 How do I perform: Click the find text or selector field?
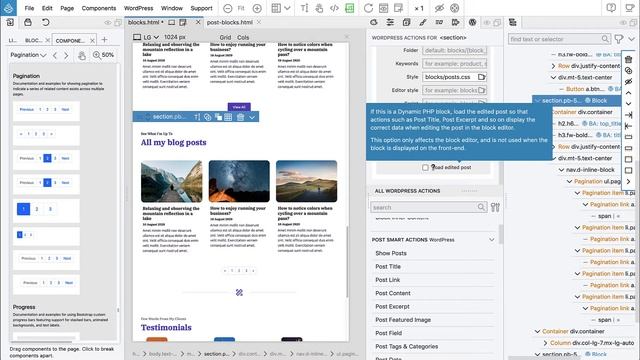tap(559, 39)
